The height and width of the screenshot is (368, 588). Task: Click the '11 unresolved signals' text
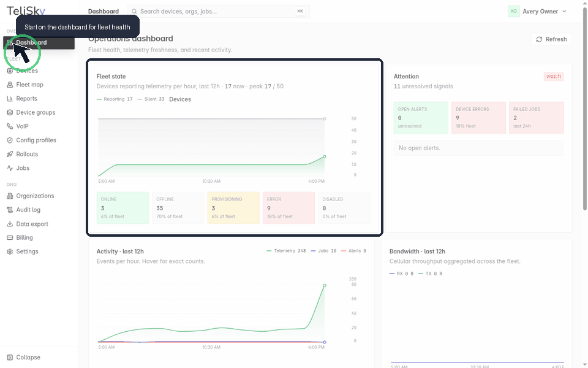click(423, 86)
